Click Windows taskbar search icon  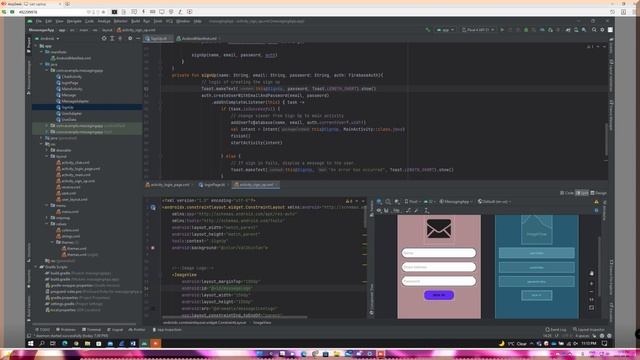coord(42,344)
